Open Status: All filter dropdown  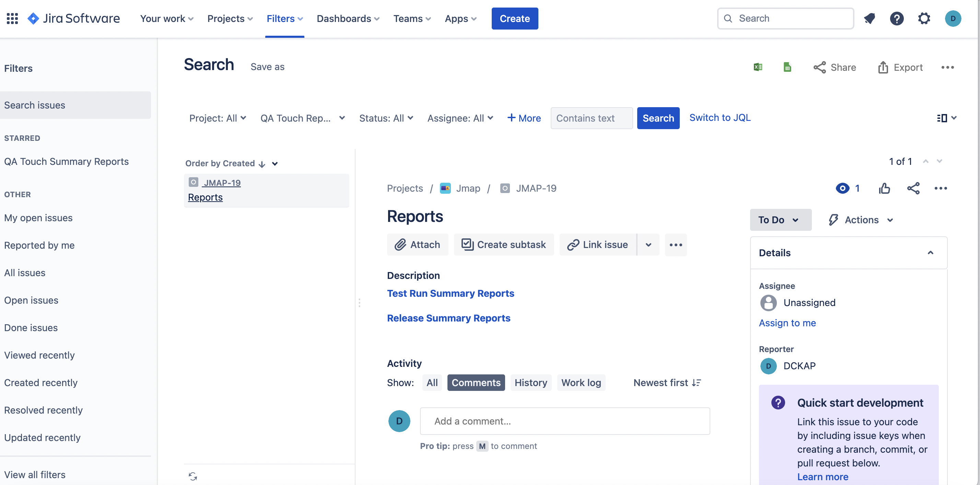click(x=386, y=118)
